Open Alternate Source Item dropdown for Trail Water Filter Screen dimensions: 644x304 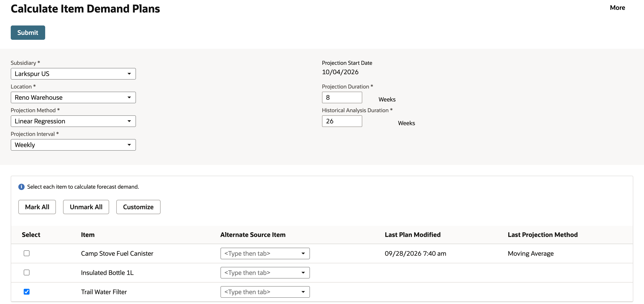click(x=265, y=292)
